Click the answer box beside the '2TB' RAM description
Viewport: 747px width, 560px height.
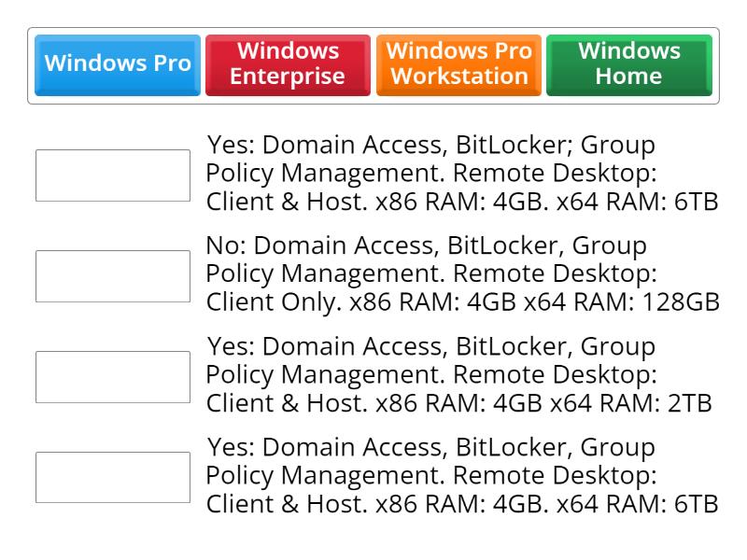pyautogui.click(x=112, y=376)
